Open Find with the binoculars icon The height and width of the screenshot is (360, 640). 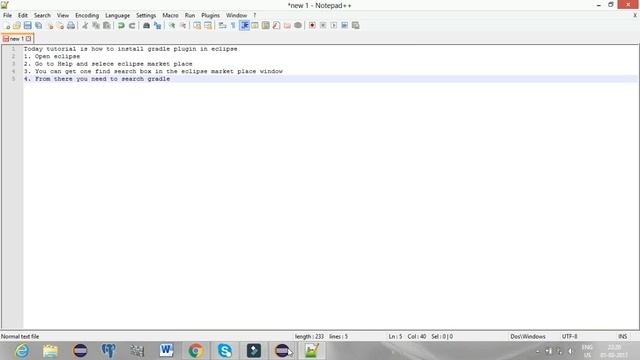146,26
